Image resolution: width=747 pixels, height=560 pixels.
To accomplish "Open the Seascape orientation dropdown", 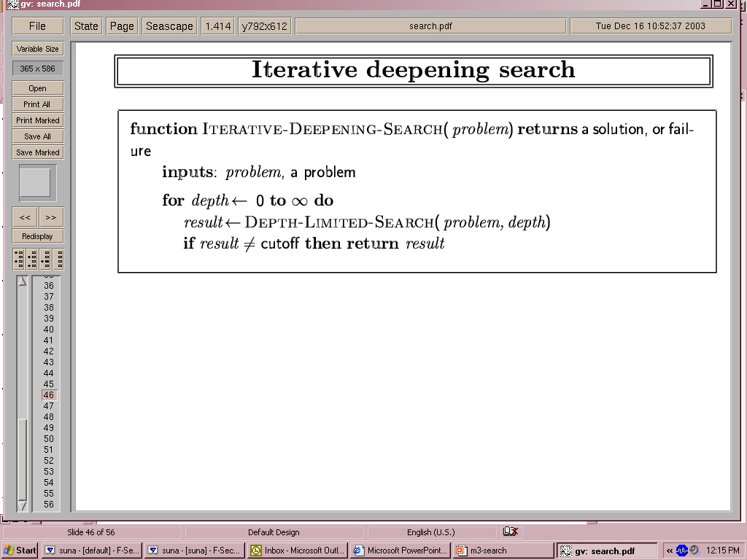I will [x=169, y=26].
